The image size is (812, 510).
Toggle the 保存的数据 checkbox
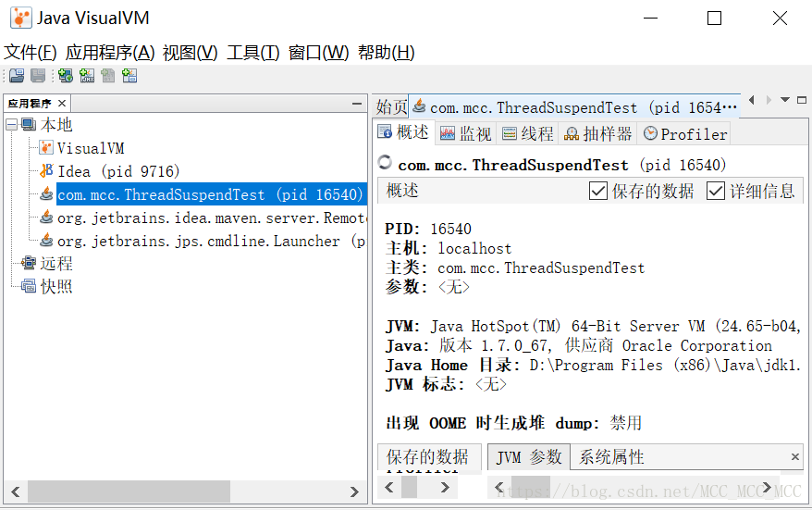(x=598, y=191)
